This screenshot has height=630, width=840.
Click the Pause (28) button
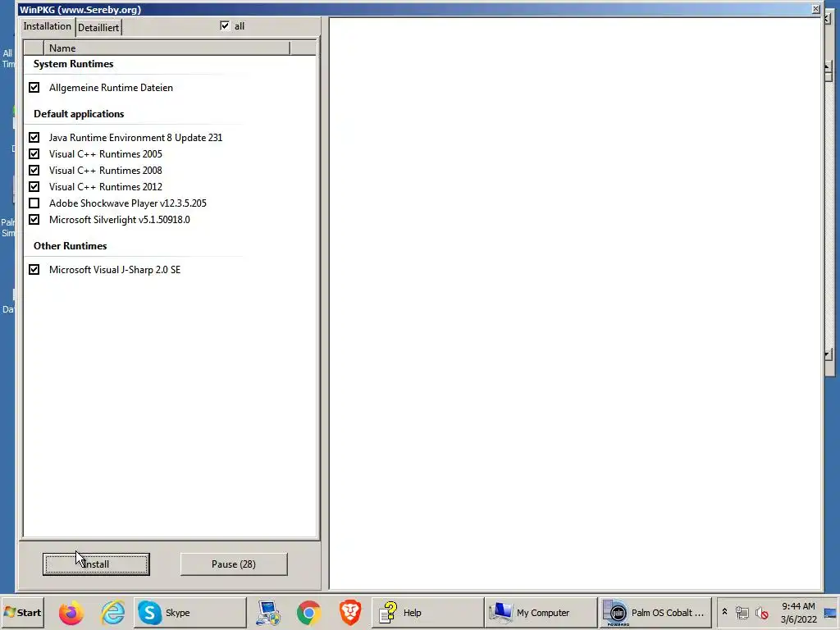pos(234,564)
